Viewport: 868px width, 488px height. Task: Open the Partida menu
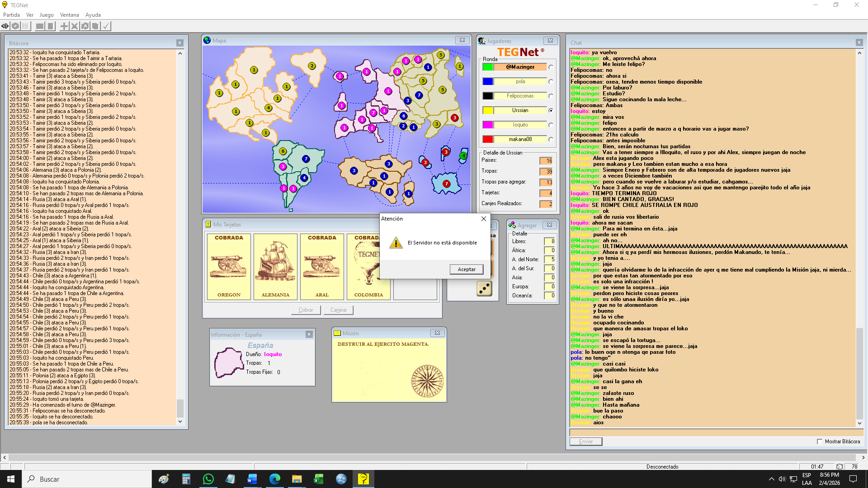(x=11, y=15)
